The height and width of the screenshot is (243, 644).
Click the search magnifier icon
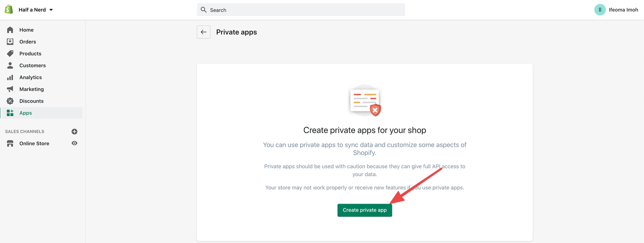[204, 10]
